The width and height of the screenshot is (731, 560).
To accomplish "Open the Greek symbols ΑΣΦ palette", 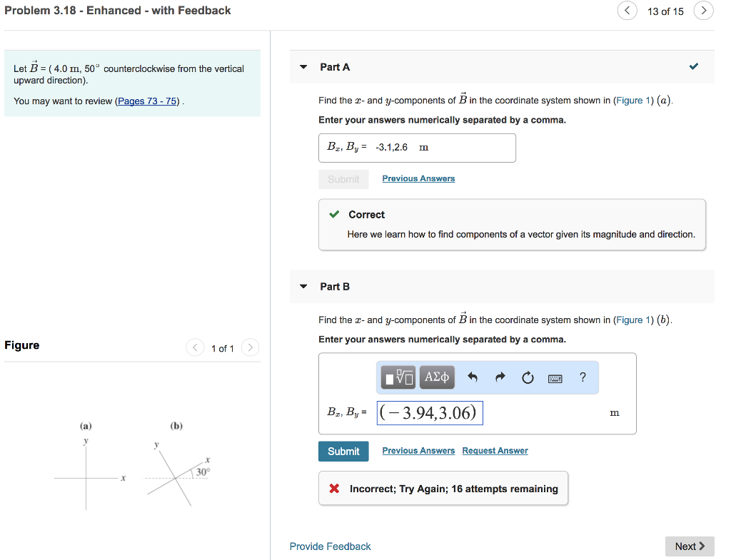I will click(437, 377).
